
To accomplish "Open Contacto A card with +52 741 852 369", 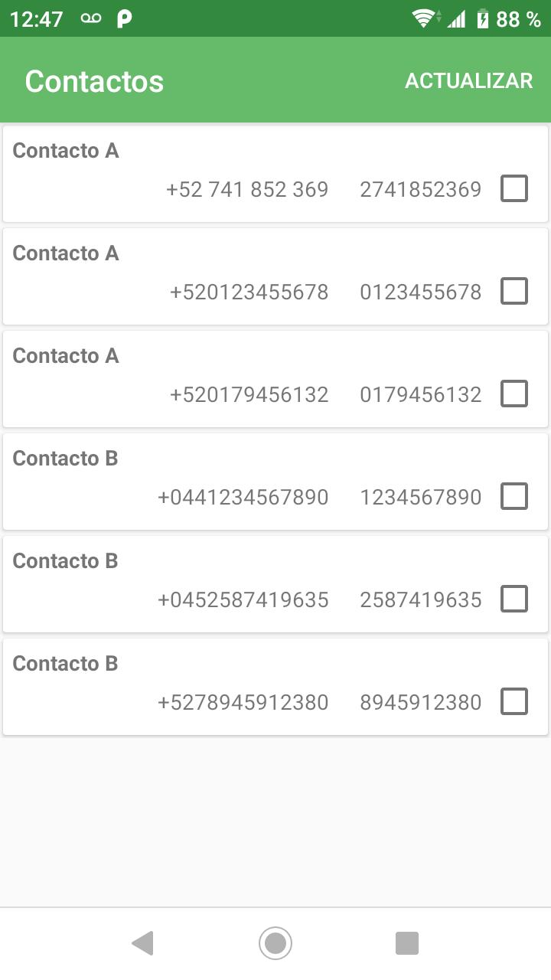I will 275,174.
